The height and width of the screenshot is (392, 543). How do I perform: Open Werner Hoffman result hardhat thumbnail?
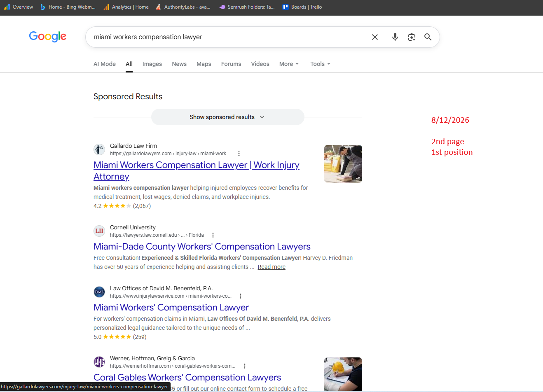(343, 374)
